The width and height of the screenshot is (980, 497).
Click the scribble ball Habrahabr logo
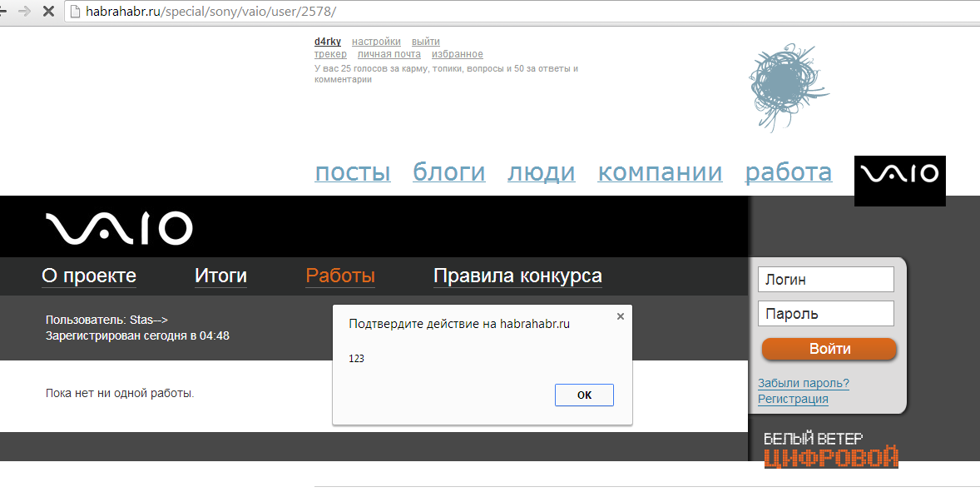pos(788,87)
